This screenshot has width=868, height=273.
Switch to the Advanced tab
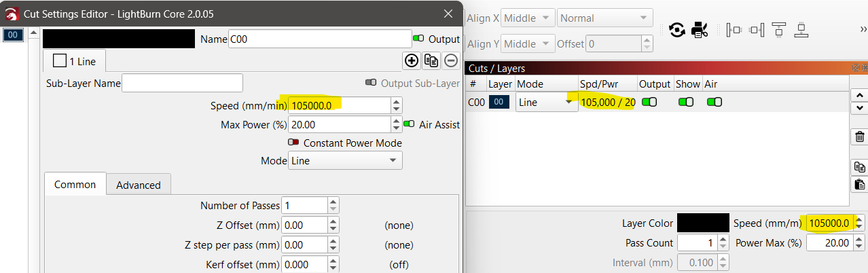point(139,185)
